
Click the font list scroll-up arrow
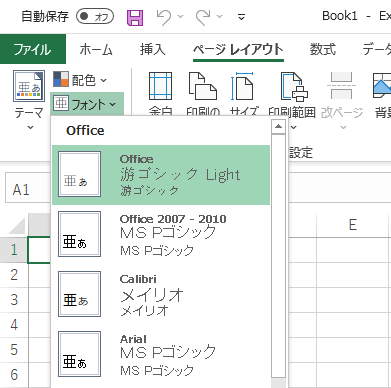point(278,127)
